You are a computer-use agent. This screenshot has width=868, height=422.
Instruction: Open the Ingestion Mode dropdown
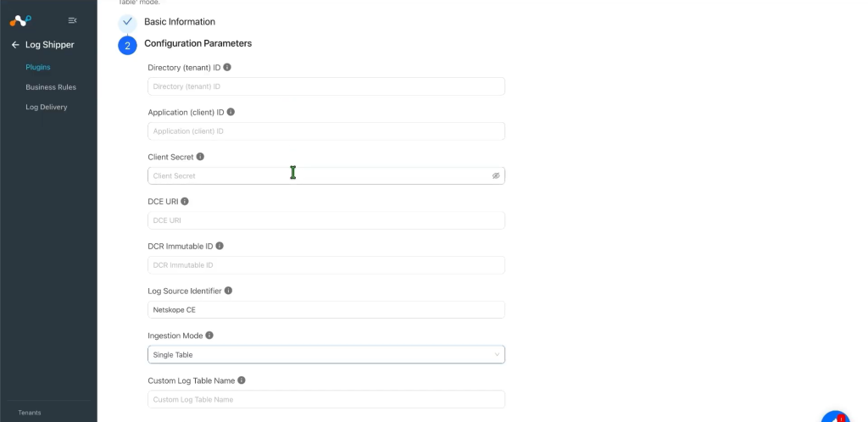326,354
